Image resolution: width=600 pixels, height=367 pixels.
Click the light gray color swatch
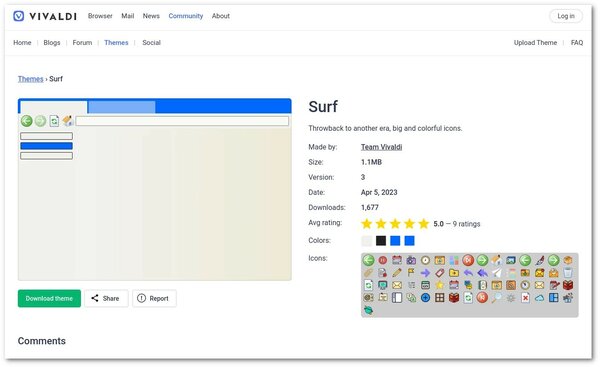tap(367, 241)
